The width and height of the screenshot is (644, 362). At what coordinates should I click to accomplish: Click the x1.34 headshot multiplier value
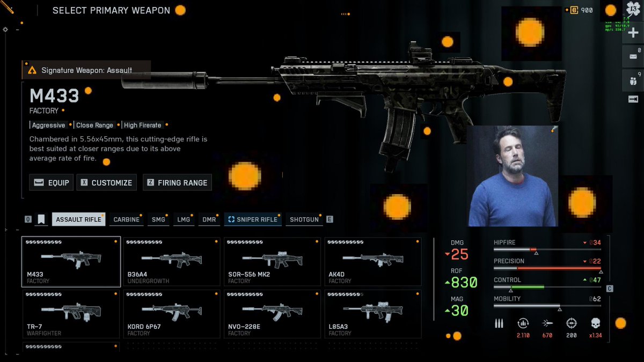tap(595, 335)
